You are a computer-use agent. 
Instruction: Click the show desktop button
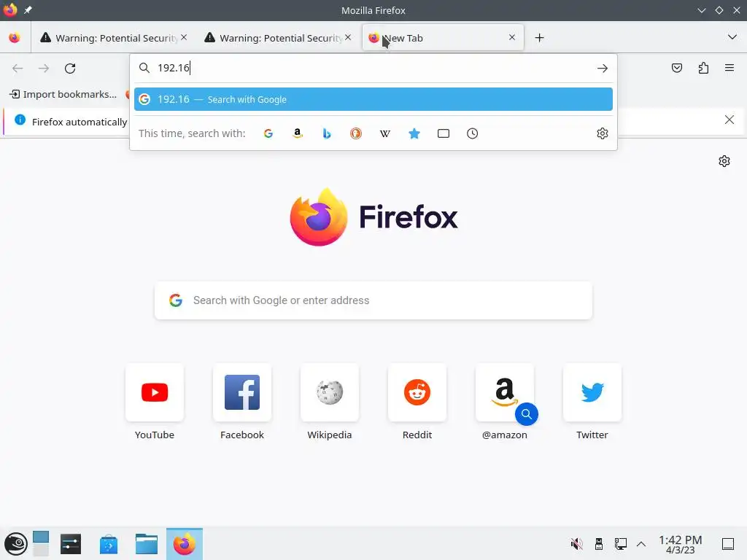tap(728, 544)
